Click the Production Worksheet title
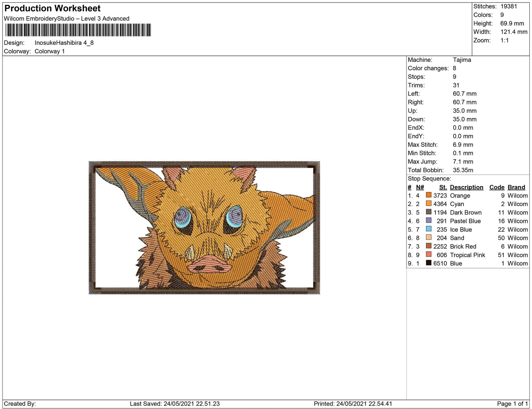532x409 pixels. tap(52, 8)
